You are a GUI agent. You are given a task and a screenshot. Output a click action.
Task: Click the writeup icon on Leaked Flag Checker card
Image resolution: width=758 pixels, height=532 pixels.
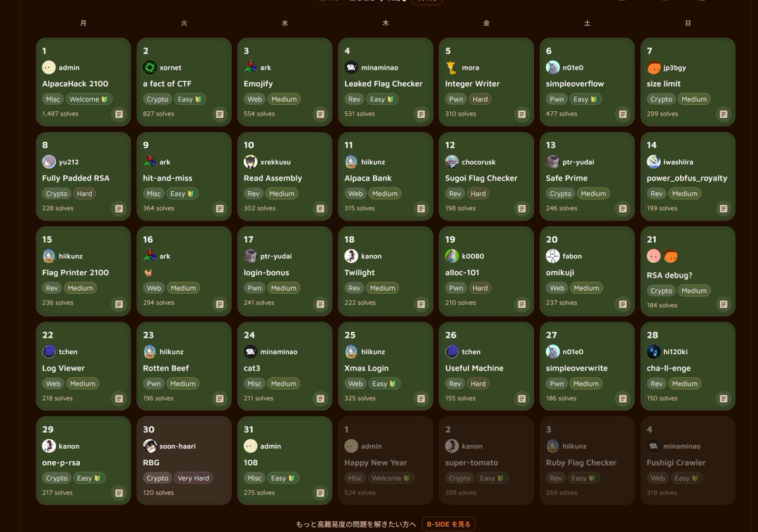(x=421, y=114)
